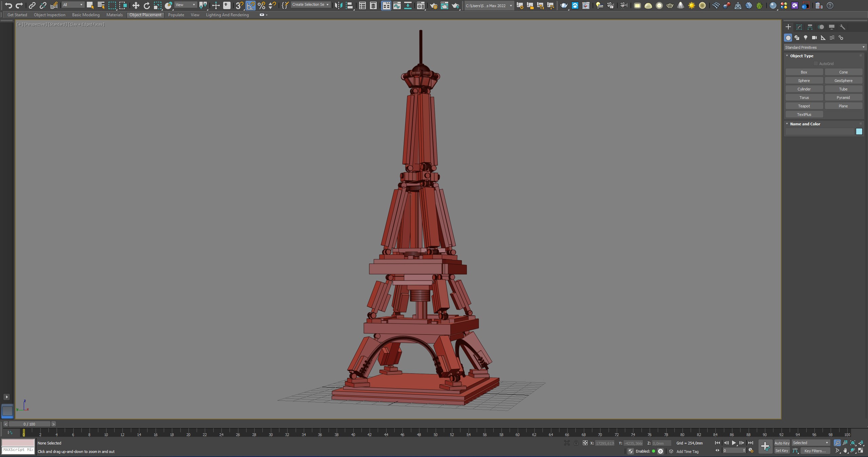Open the reference coordinate View dropdown
The width and height of the screenshot is (868, 457).
(185, 5)
